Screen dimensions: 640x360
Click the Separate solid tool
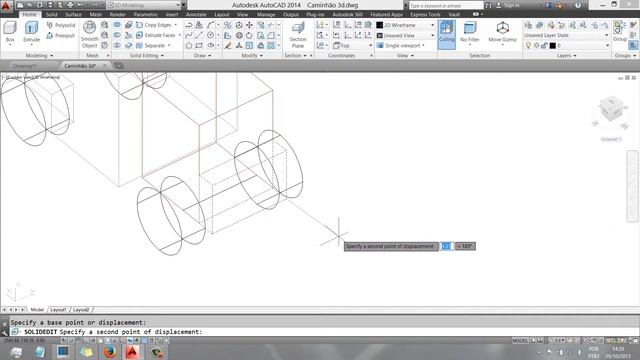(151, 46)
